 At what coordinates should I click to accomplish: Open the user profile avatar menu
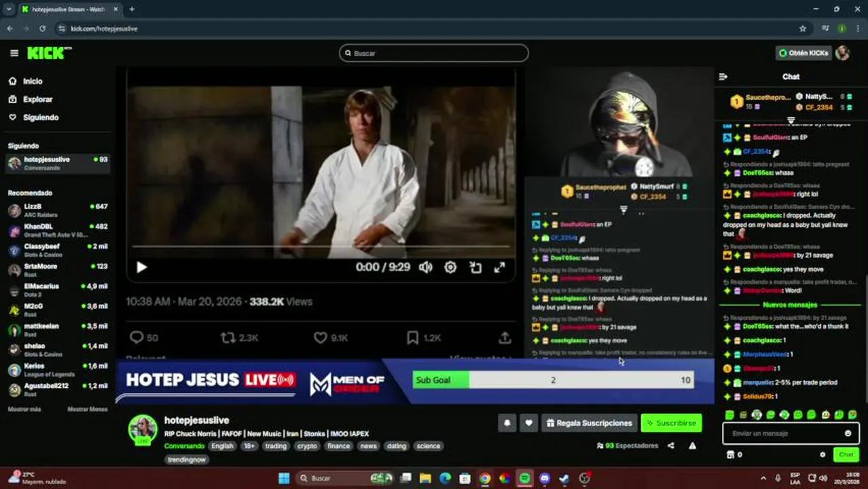click(843, 53)
